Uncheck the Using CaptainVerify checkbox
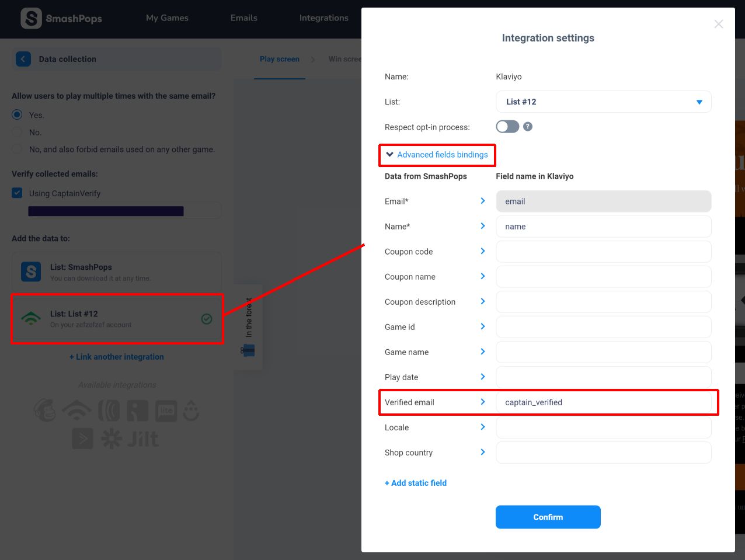The image size is (745, 560). coord(18,193)
